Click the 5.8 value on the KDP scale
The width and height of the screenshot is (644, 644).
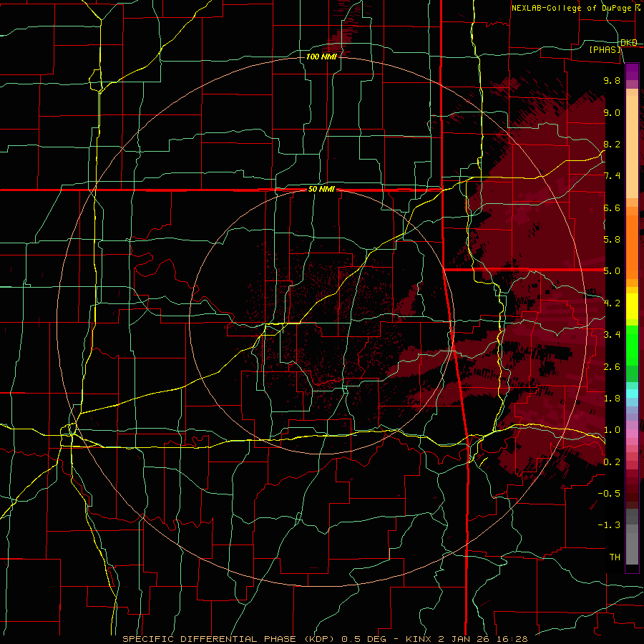[x=612, y=240]
